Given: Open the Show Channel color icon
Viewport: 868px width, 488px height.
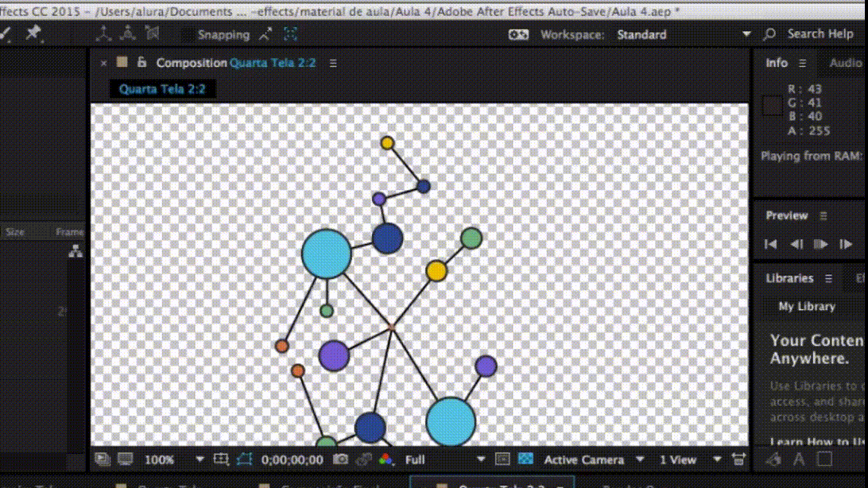Looking at the screenshot, I should (x=386, y=459).
